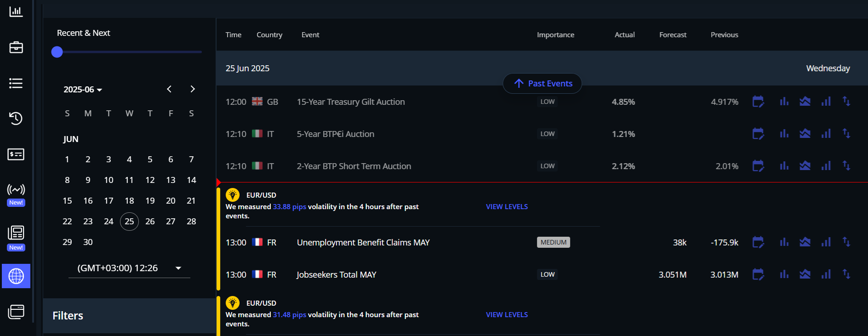Open the live signal icon marked New
The image size is (868, 336).
pyautogui.click(x=16, y=194)
